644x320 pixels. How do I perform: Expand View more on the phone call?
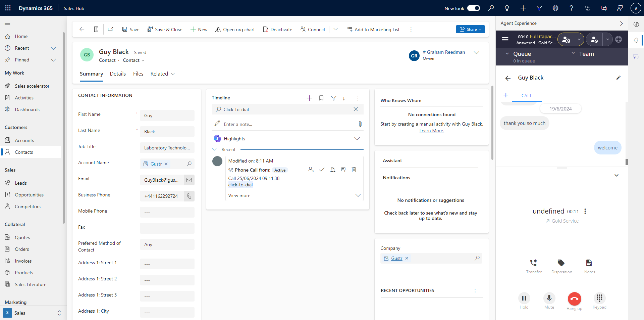(x=358, y=195)
